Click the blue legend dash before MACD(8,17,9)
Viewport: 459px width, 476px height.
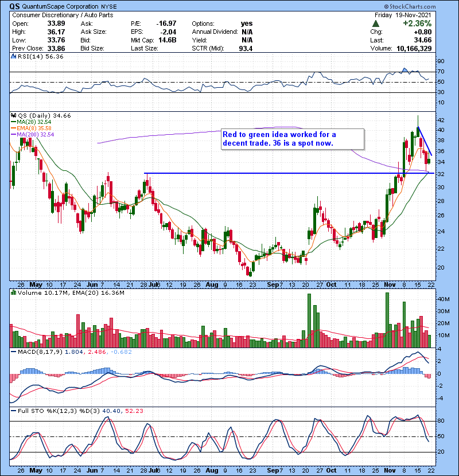point(13,352)
